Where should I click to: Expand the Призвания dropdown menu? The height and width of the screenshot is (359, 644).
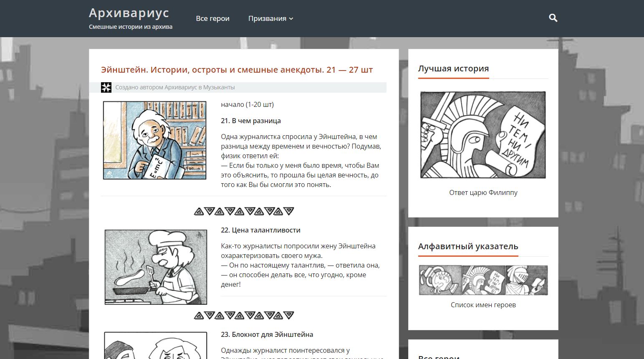point(270,18)
